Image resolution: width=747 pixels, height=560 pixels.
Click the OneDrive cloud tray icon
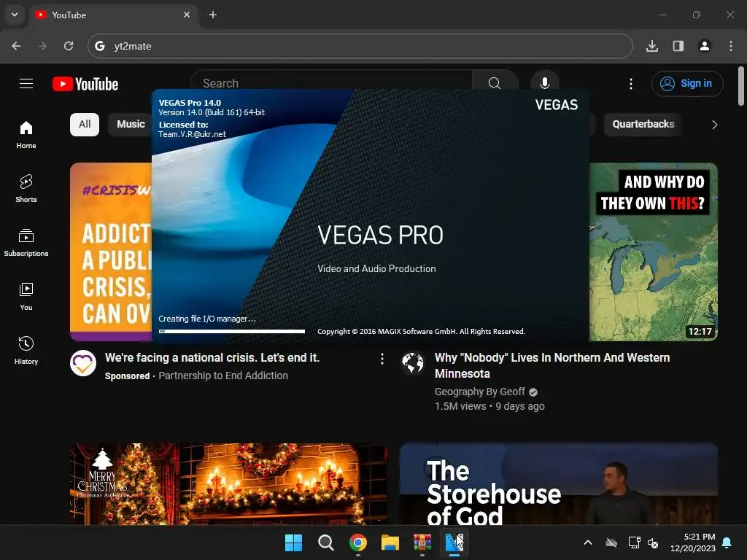(611, 542)
